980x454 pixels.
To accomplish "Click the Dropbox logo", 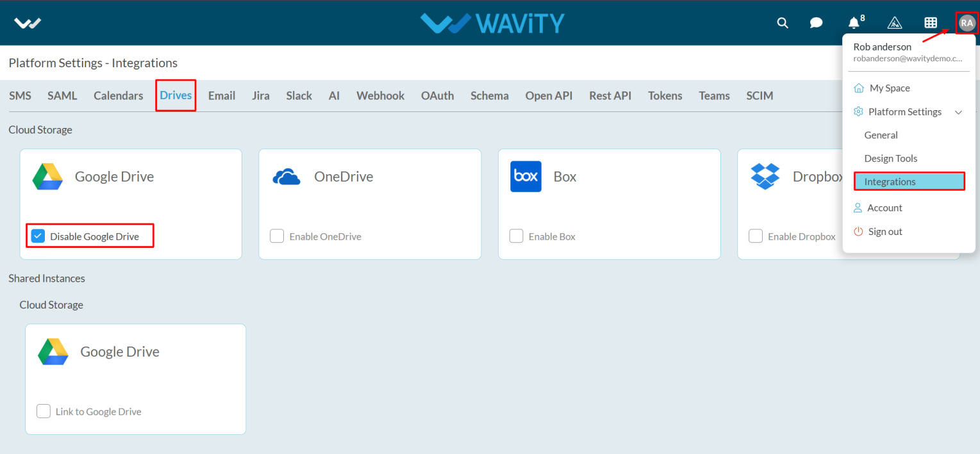I will point(765,177).
